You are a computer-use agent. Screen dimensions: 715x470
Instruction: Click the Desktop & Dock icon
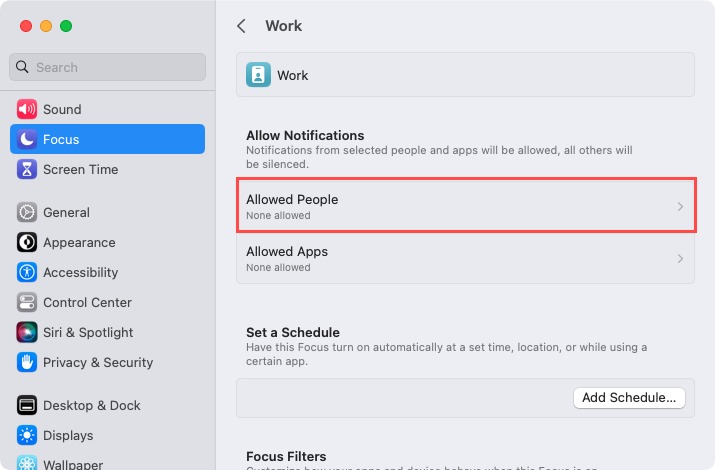pos(27,405)
